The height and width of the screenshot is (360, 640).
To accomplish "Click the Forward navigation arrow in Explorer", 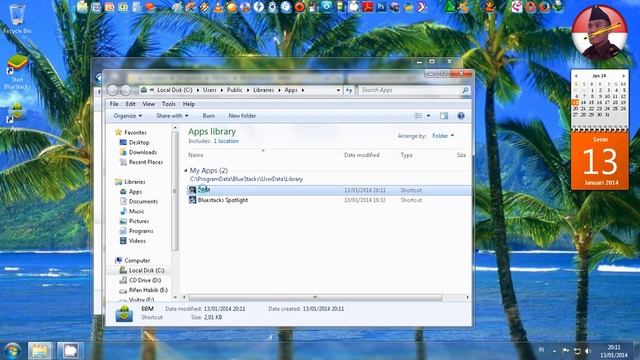I will point(126,90).
